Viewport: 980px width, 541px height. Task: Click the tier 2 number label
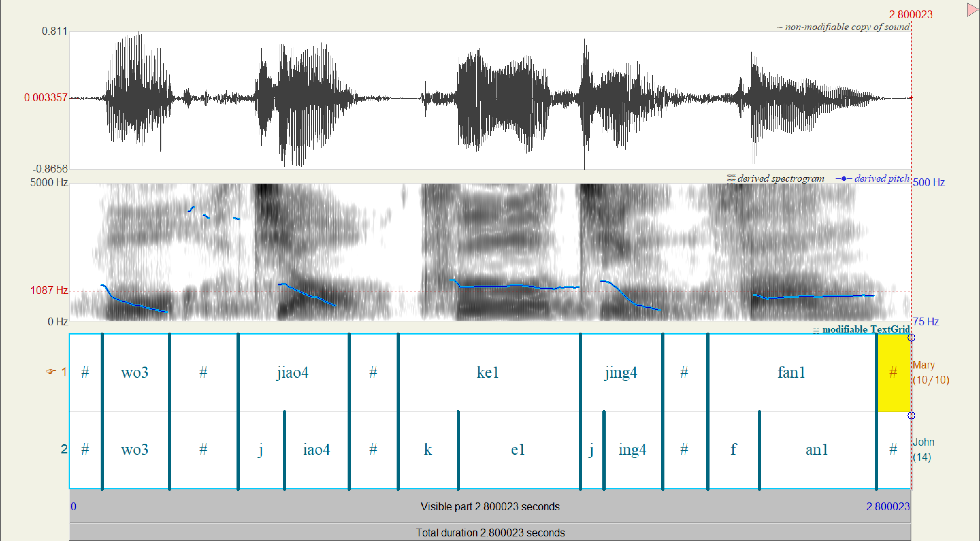[64, 449]
